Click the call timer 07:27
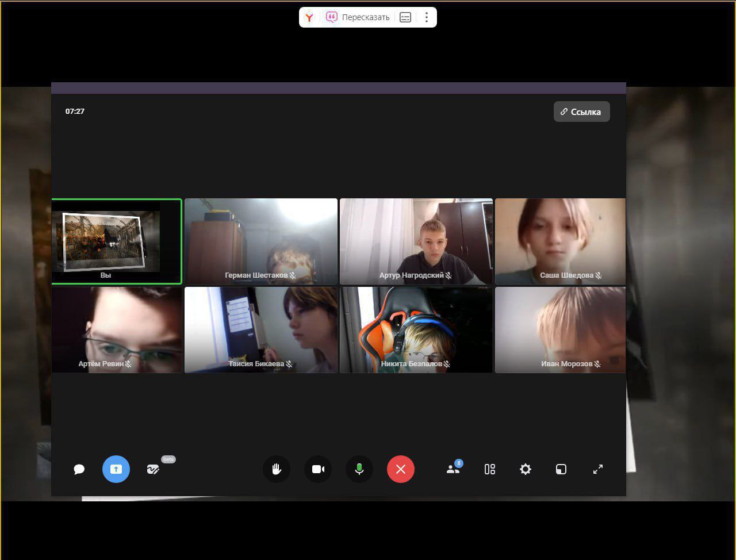The width and height of the screenshot is (736, 560). [75, 112]
